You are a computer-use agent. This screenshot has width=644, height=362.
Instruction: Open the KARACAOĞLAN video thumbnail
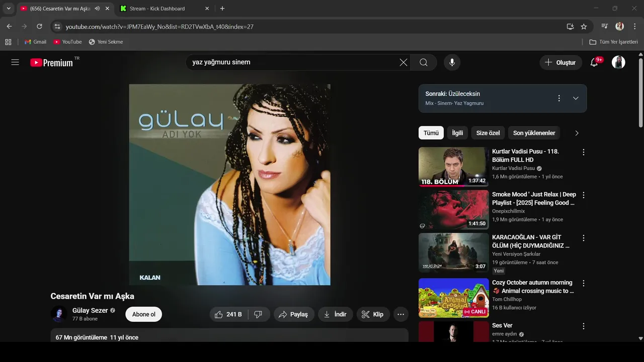(x=453, y=252)
